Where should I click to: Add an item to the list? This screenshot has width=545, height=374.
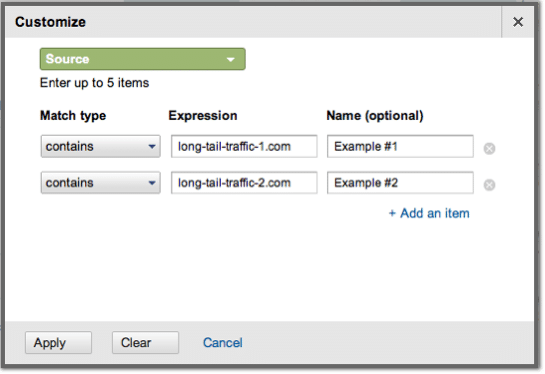click(x=429, y=213)
